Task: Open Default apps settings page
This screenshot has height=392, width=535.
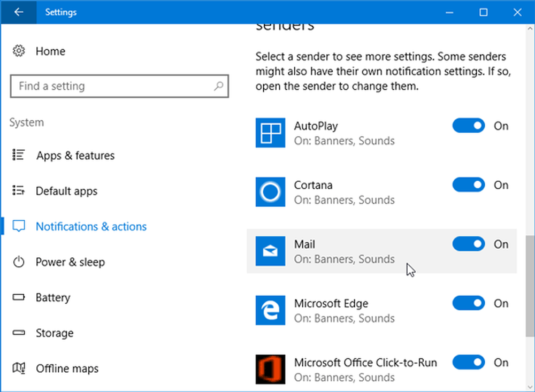Action: [66, 191]
